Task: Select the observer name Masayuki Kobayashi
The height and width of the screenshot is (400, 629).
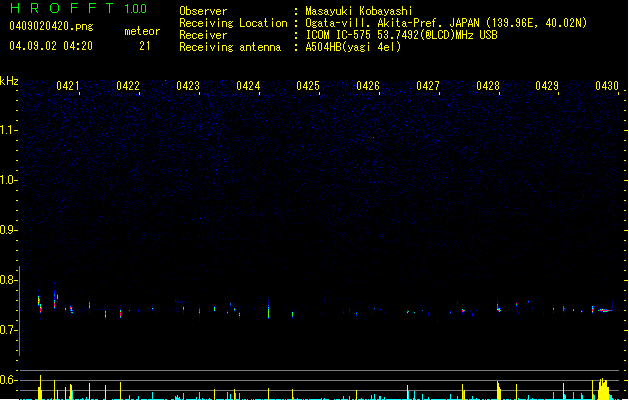Action: (x=359, y=11)
